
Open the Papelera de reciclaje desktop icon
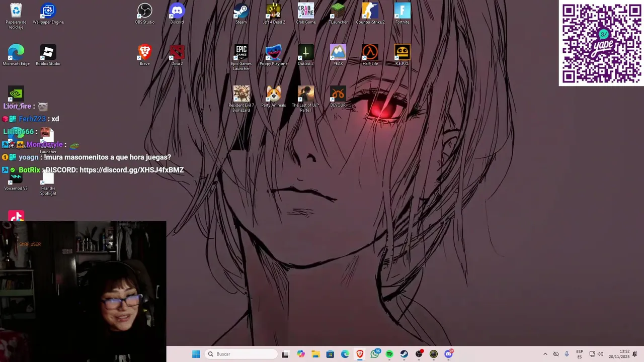pyautogui.click(x=16, y=16)
